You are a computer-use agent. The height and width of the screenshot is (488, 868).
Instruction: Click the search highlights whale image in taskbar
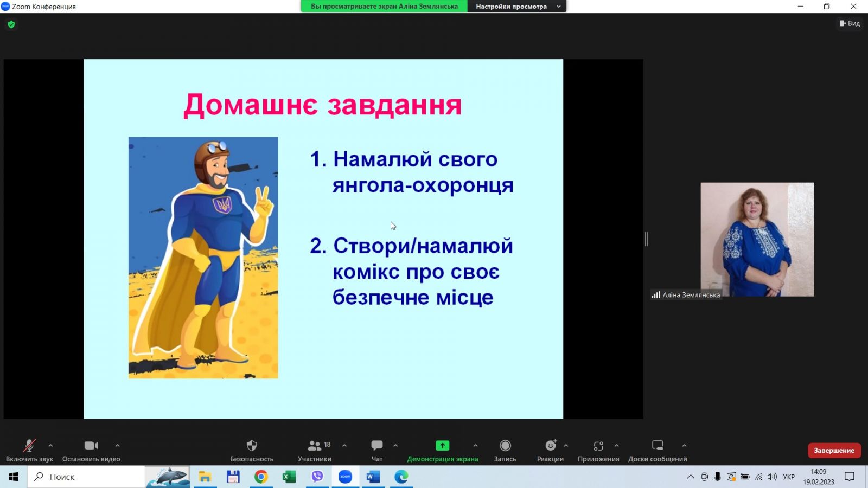tap(168, 477)
